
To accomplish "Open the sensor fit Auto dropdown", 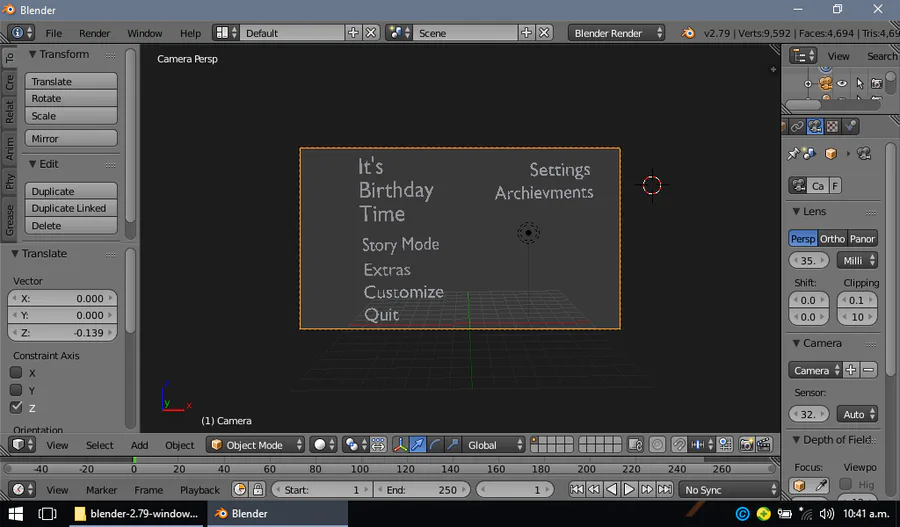I will tap(857, 414).
